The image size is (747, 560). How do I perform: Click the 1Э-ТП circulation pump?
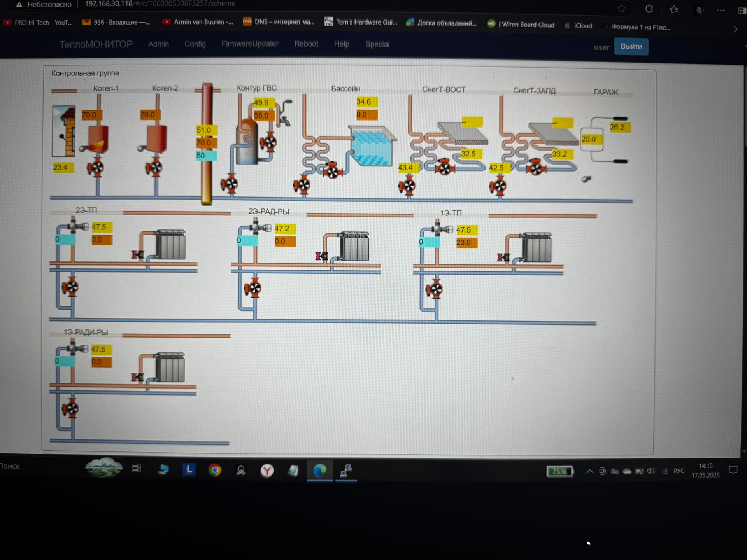(435, 290)
